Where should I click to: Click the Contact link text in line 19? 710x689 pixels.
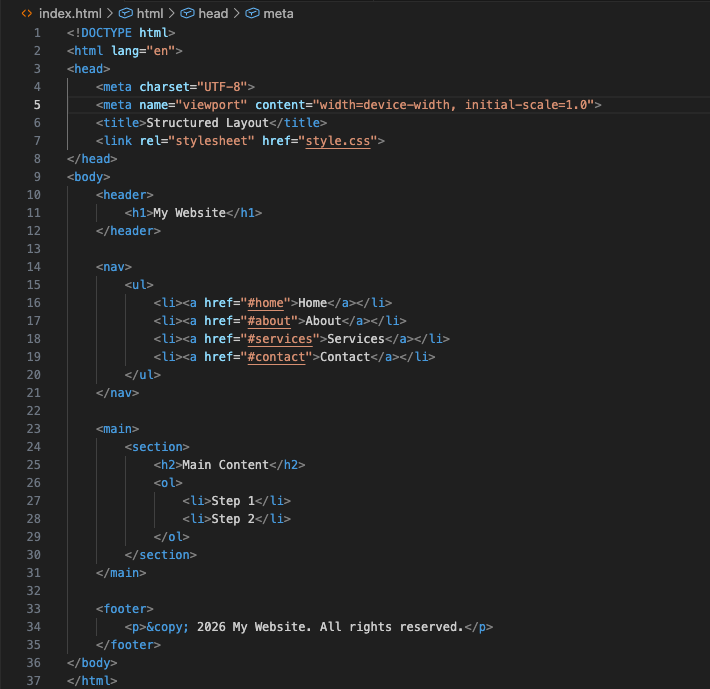(x=345, y=357)
